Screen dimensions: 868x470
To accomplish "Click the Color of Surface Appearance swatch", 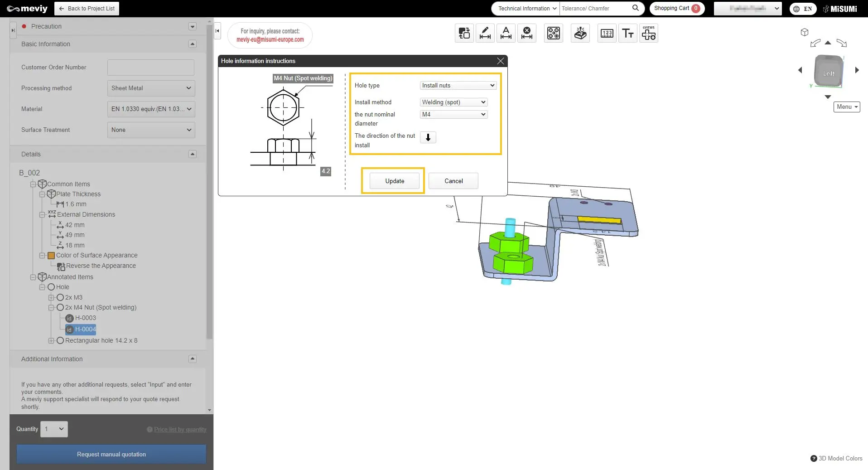I will (51, 256).
